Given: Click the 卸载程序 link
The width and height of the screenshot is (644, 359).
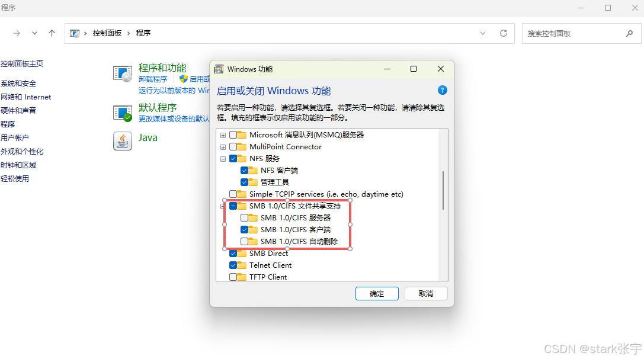Looking at the screenshot, I should pos(153,79).
